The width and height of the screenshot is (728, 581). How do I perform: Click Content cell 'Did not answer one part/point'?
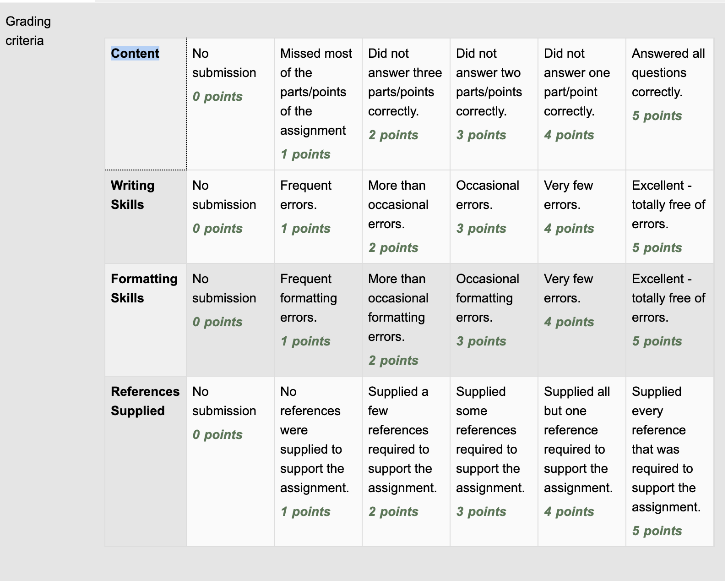tap(582, 104)
